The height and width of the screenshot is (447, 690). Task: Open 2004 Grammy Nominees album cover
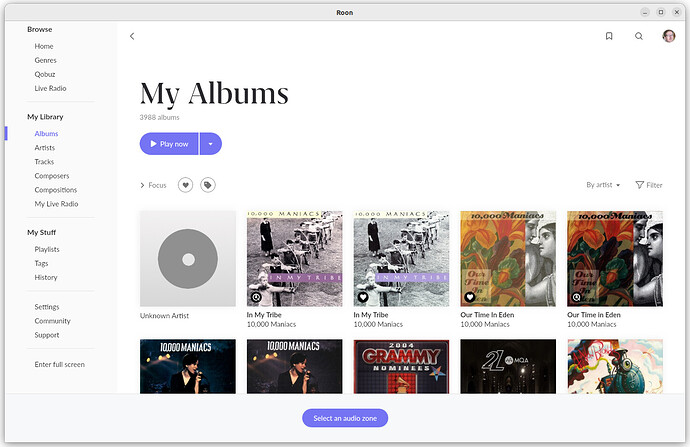coord(401,366)
